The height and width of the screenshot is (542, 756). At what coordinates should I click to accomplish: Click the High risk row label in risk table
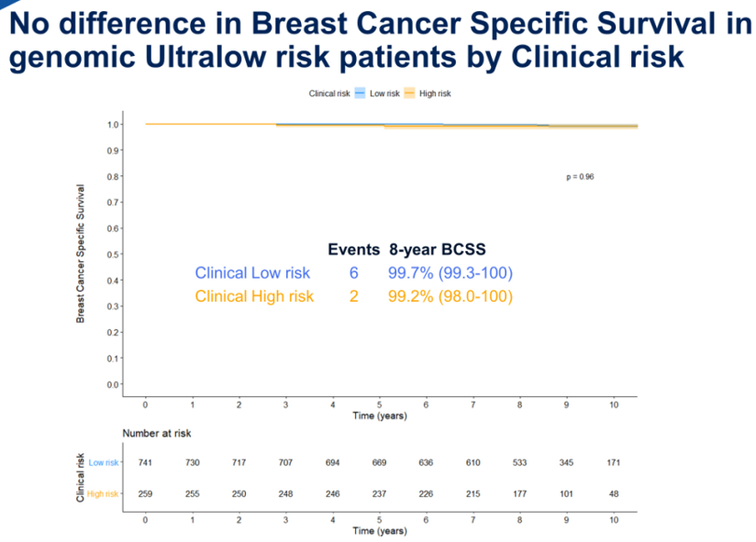(103, 493)
